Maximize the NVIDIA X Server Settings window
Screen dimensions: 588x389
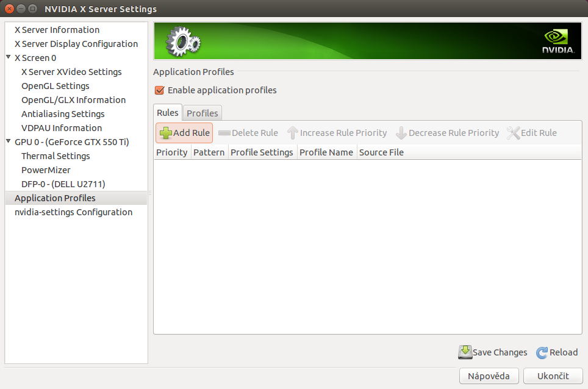(33, 9)
